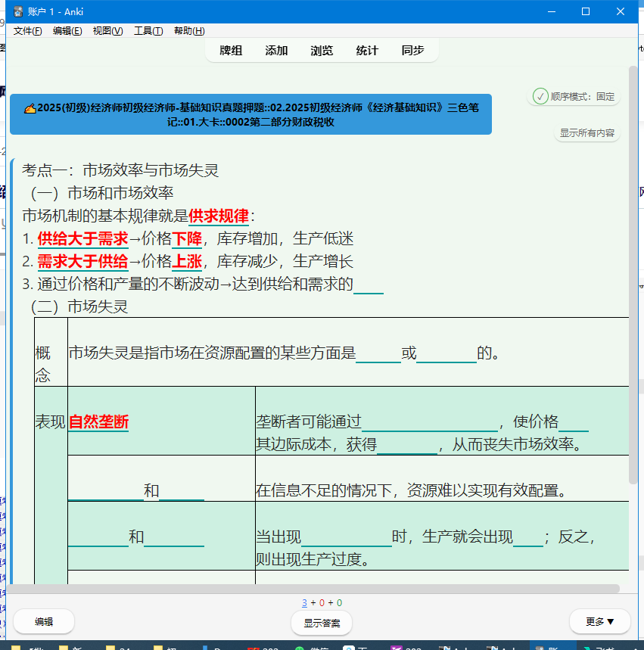Screen dimensions: 644x650
Task: Click the horizontal scrollbar under the card
Action: point(314,588)
